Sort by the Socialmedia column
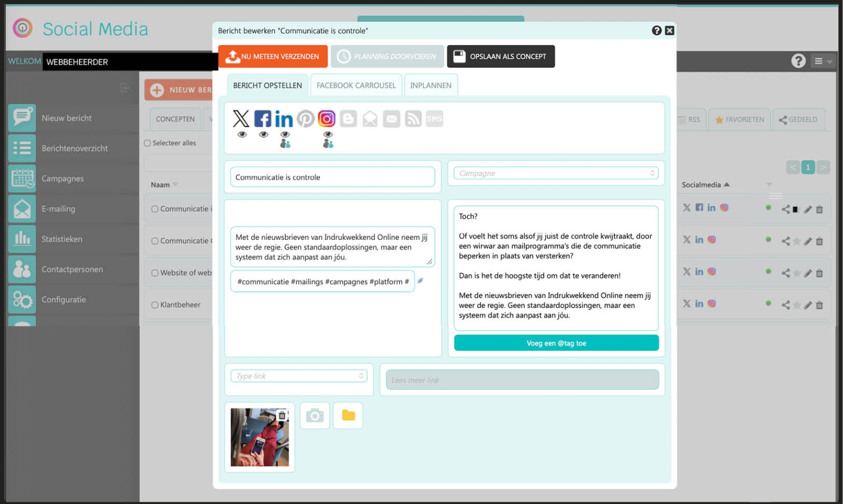The width and height of the screenshot is (843, 504). point(705,184)
